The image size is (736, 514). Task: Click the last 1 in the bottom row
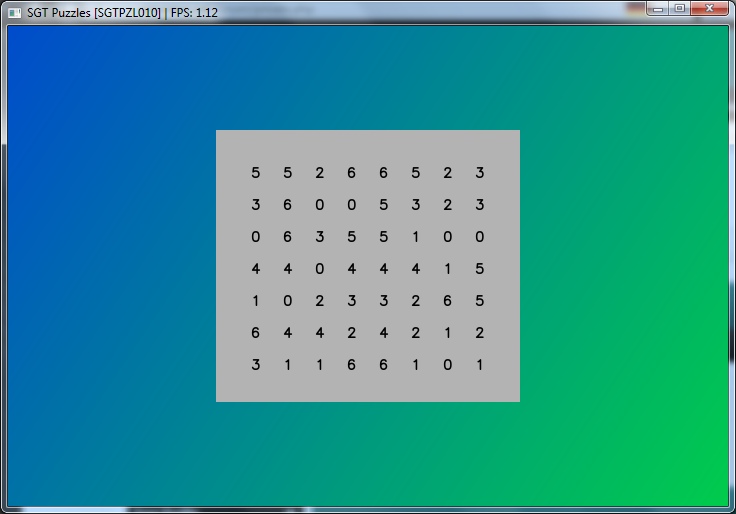[479, 365]
